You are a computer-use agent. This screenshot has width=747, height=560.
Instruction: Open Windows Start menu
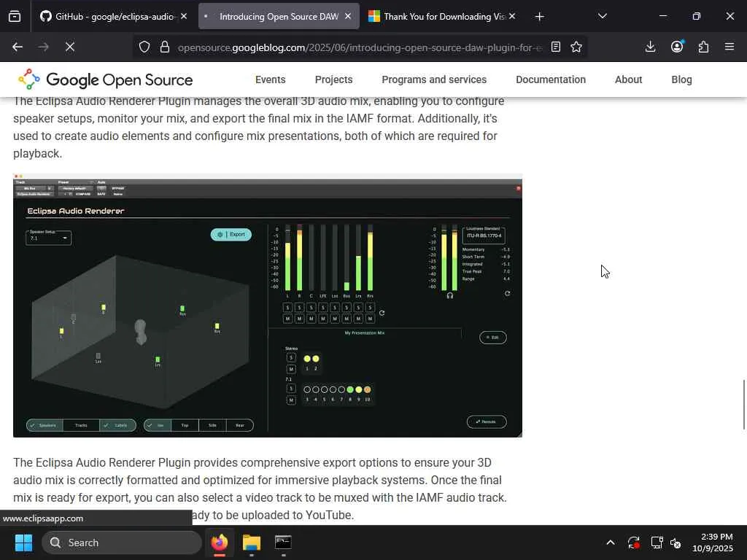(23, 542)
